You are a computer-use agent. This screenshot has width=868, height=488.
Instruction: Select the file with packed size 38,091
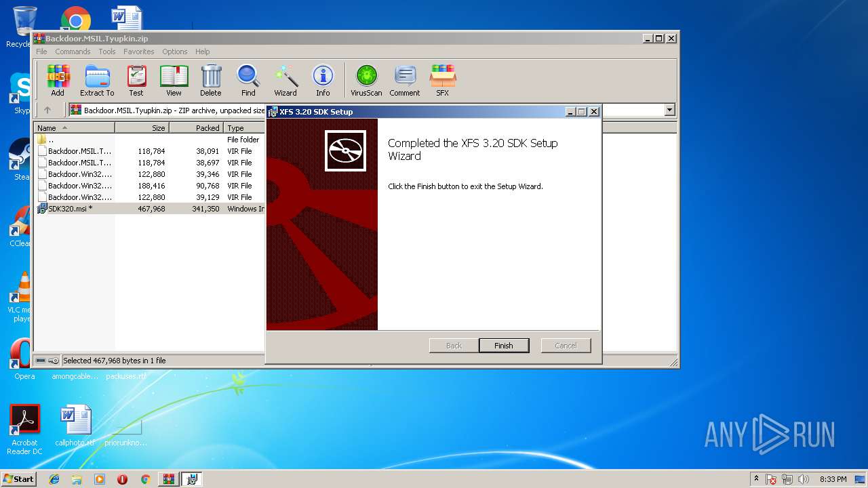pyautogui.click(x=151, y=151)
